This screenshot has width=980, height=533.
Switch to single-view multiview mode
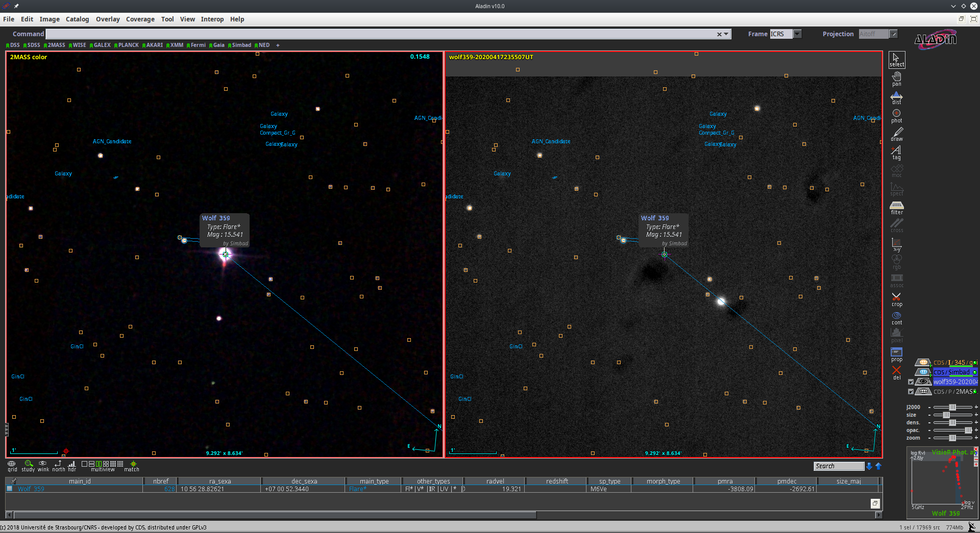[x=84, y=464]
